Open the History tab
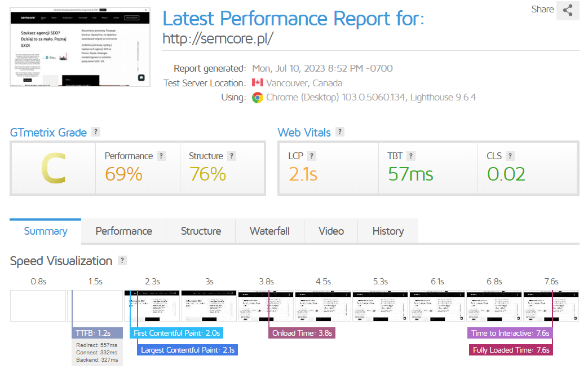 pyautogui.click(x=388, y=231)
